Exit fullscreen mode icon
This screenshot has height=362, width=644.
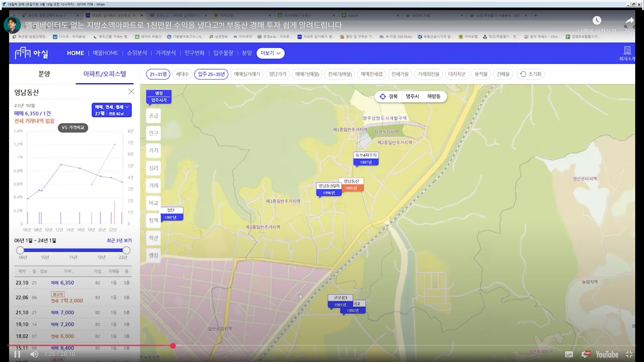(629, 354)
